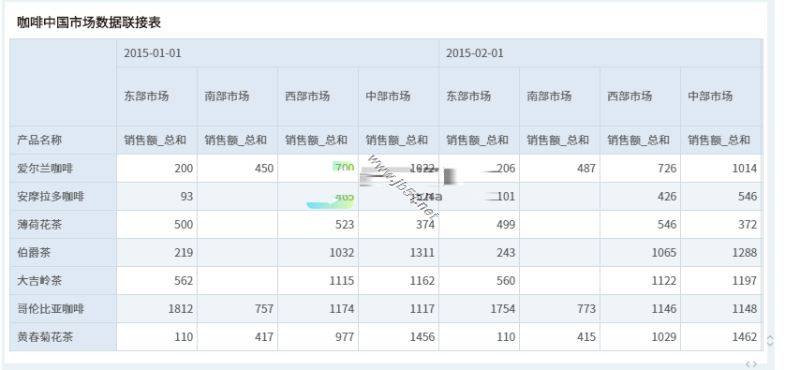Click the value 1311 in 伯爵茶 row
The image size is (800, 370).
coord(422,253)
